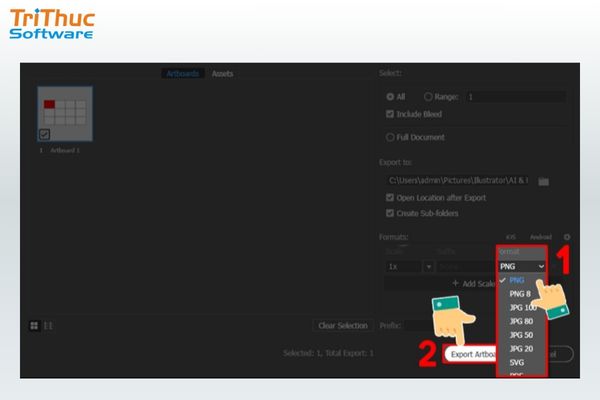Viewport: 600px width, 400px height.
Task: Click the Export Artboard button
Action: click(x=471, y=354)
